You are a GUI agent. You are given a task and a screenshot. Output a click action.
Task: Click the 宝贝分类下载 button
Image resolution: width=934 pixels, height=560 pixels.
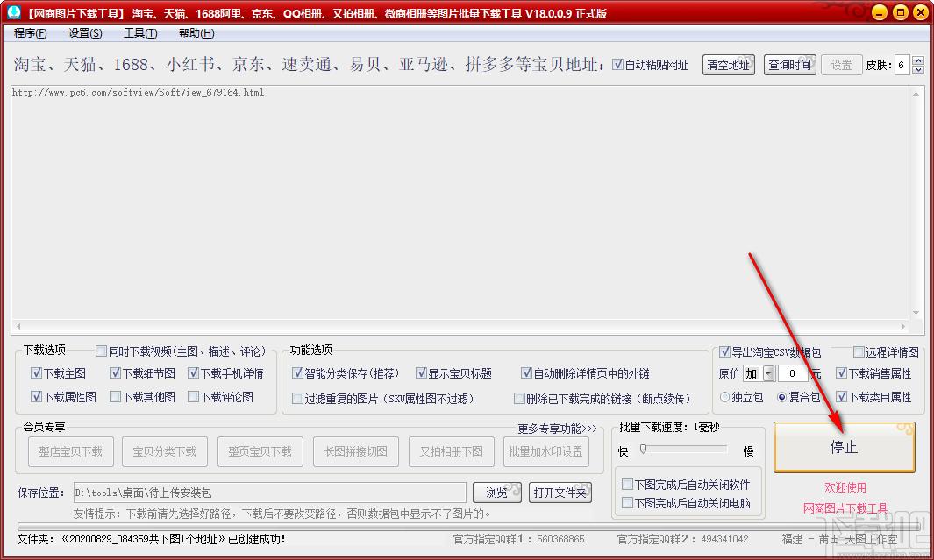164,451
